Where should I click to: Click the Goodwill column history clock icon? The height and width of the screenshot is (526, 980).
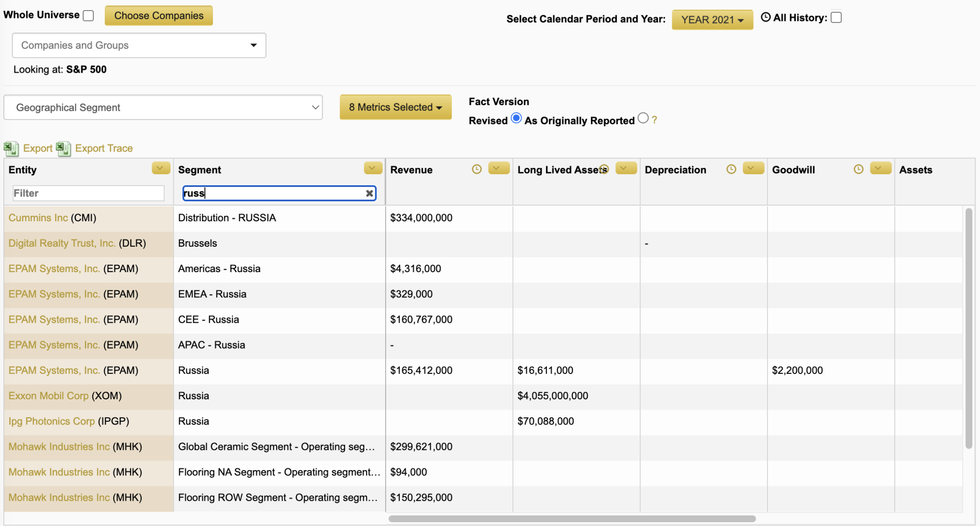[858, 169]
